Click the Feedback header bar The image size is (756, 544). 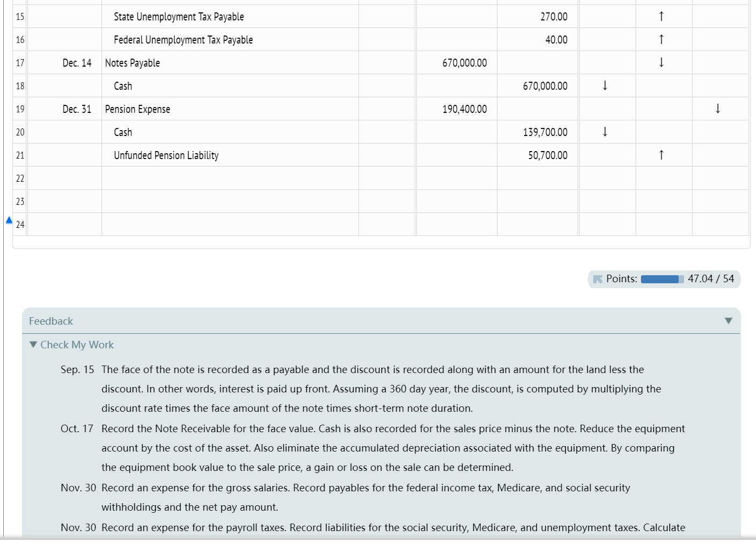pos(376,320)
